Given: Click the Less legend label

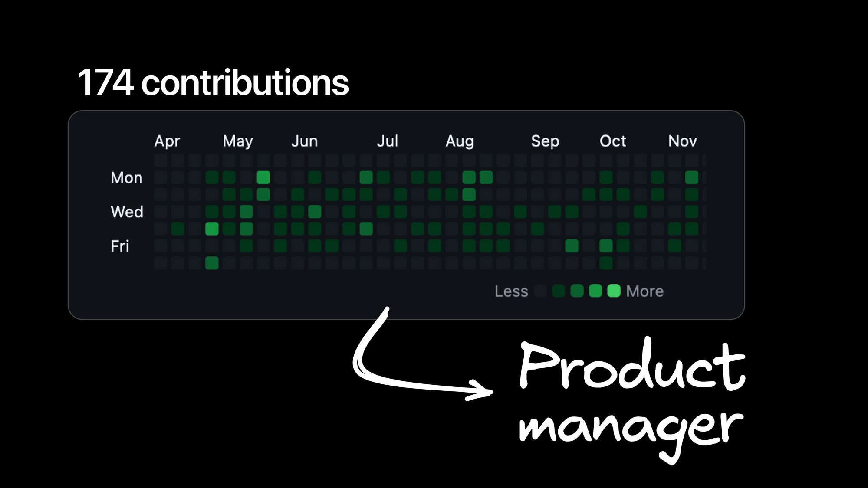Looking at the screenshot, I should [x=511, y=291].
